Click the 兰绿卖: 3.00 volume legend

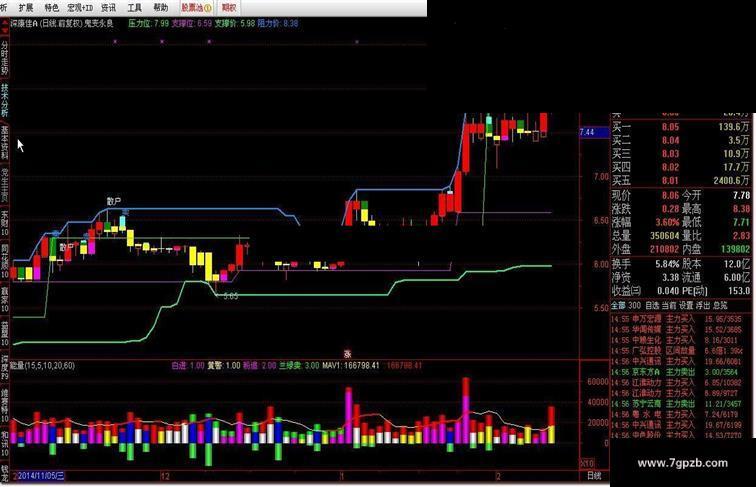tap(299, 365)
